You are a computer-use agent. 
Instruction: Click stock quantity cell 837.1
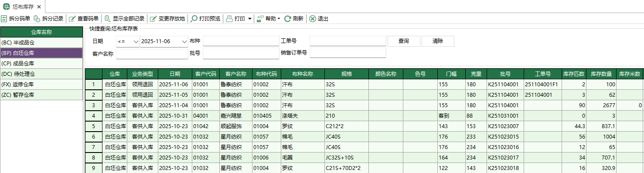pyautogui.click(x=601, y=126)
